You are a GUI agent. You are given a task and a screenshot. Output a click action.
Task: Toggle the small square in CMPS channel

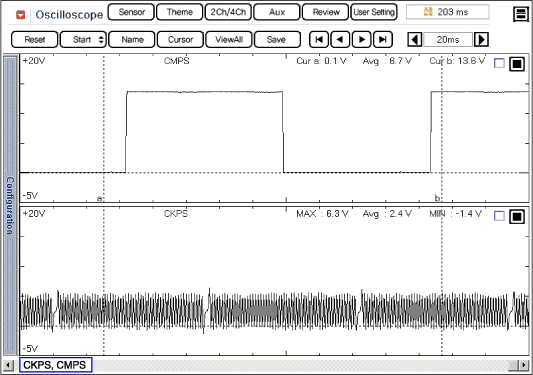[499, 63]
